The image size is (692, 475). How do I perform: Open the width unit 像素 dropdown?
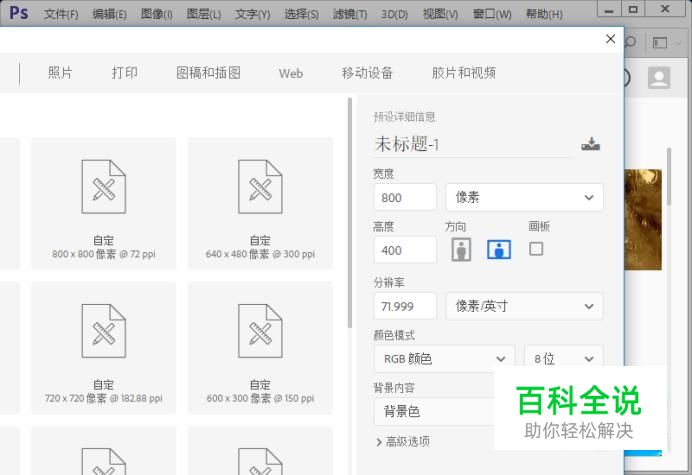point(524,197)
